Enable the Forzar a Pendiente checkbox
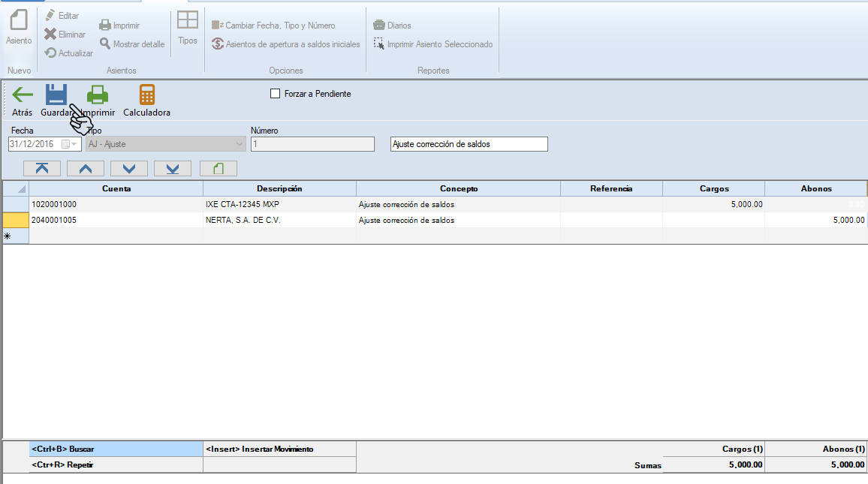The image size is (868, 484). (275, 94)
